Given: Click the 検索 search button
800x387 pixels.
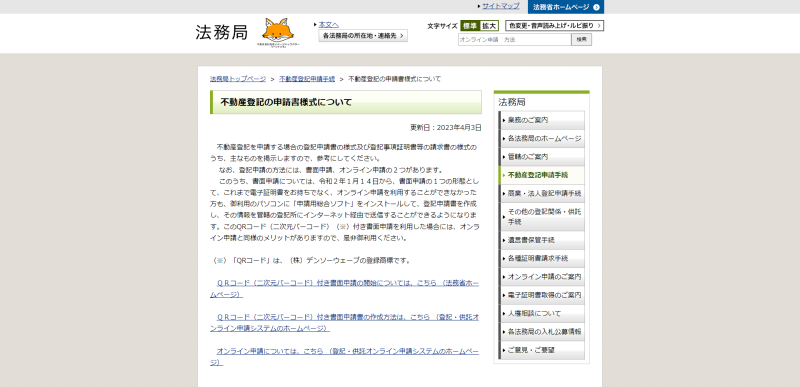Looking at the screenshot, I should (582, 39).
